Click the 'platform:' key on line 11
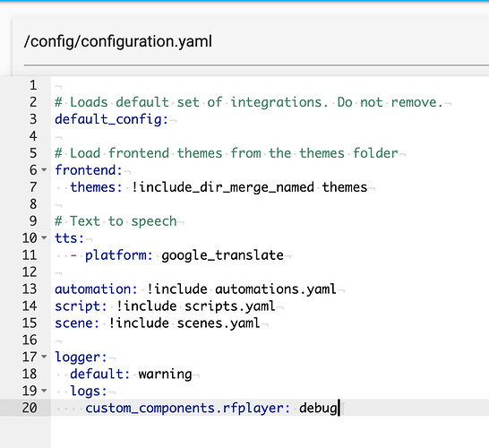Viewport: 489px width, 448px height. click(x=119, y=255)
